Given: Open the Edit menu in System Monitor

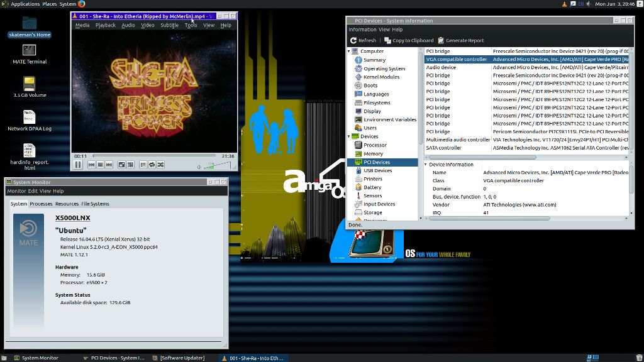Looking at the screenshot, I should tap(33, 191).
